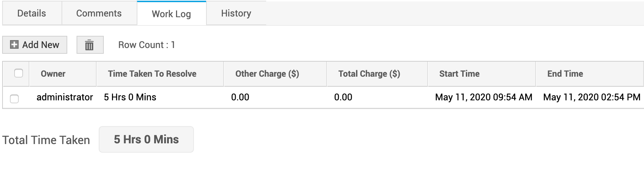Select the Work Log tab
This screenshot has width=644, height=172.
(x=171, y=14)
